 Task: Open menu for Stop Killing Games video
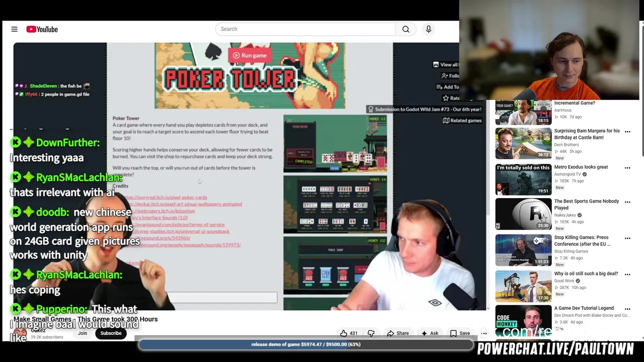tap(627, 238)
